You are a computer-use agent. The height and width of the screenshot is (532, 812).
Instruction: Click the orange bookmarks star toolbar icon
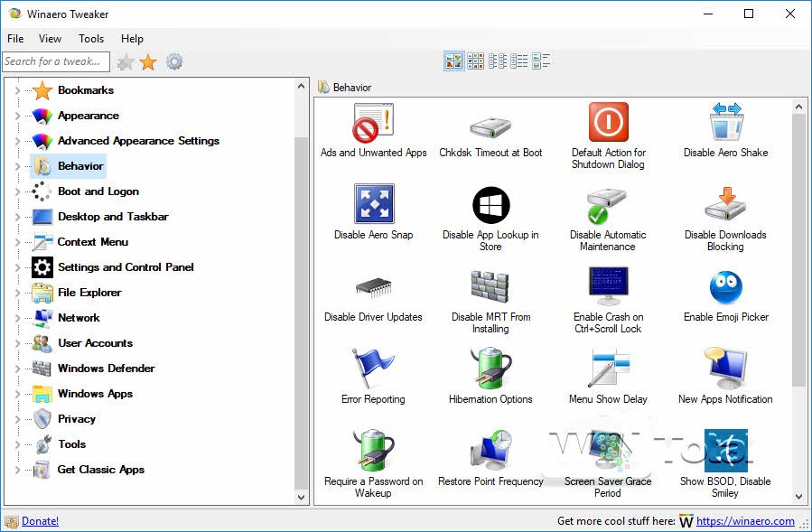pyautogui.click(x=148, y=62)
